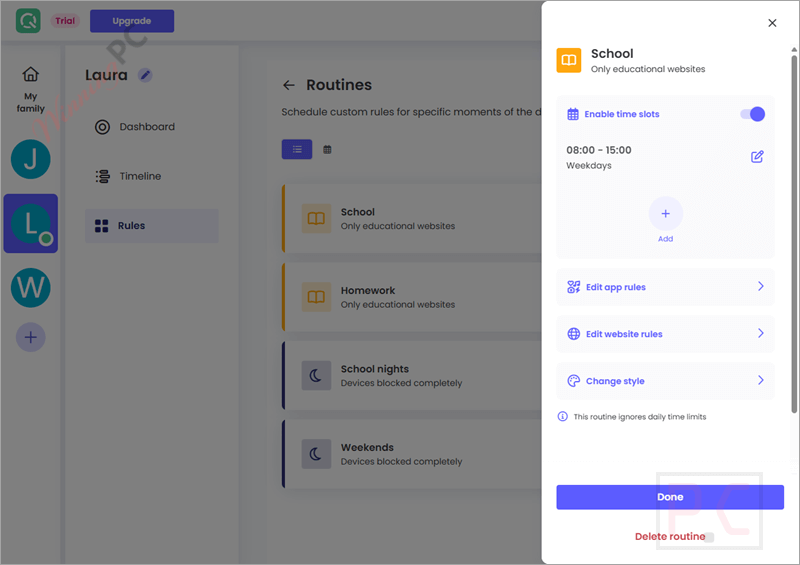Toggle Enable time slots switch
Image resolution: width=800 pixels, height=565 pixels.
(x=753, y=114)
